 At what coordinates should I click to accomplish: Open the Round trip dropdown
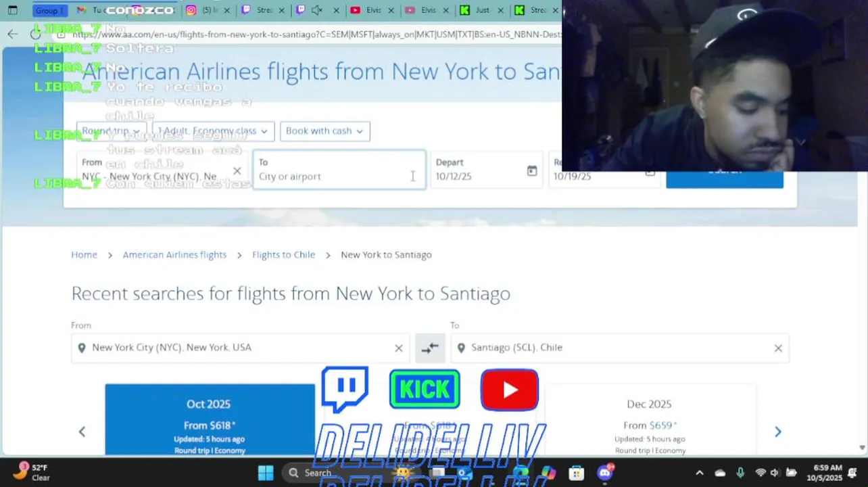[x=111, y=131]
